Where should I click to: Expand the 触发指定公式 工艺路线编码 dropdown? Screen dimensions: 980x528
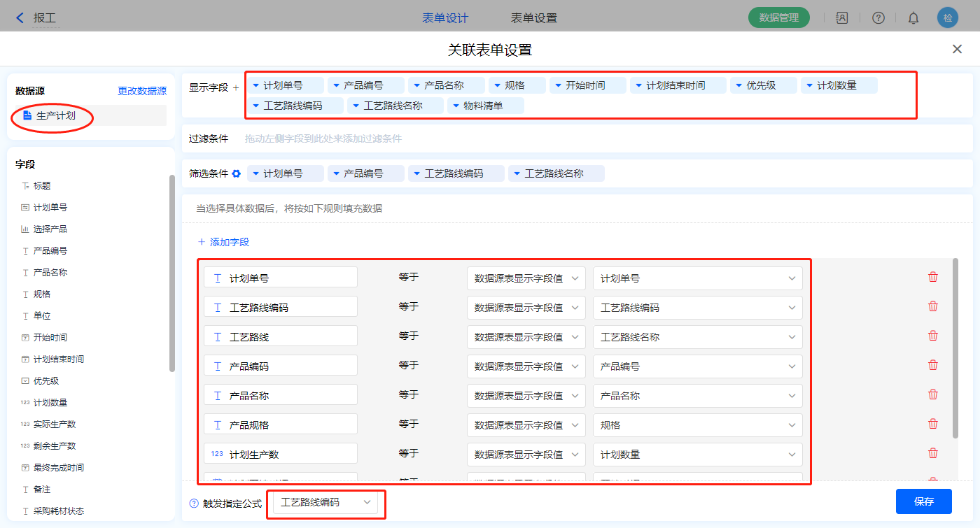325,503
